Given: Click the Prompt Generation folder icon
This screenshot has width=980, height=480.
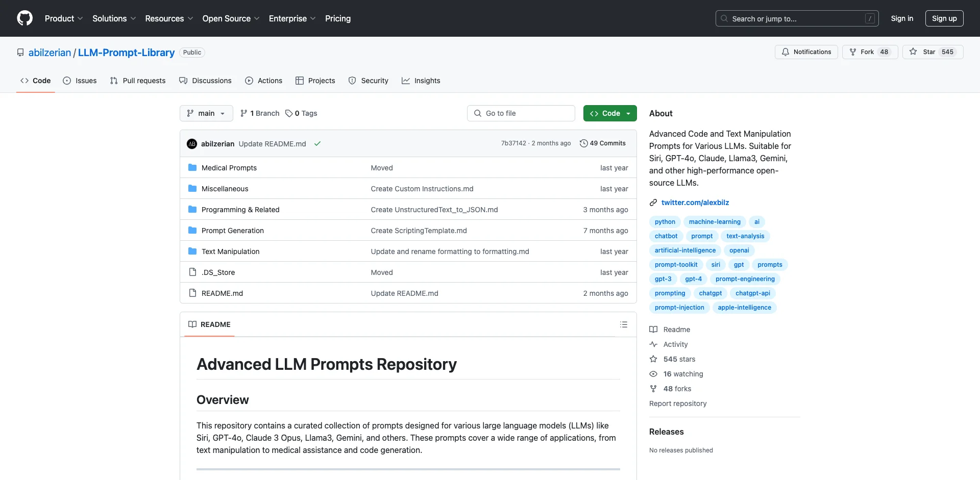Looking at the screenshot, I should [192, 230].
